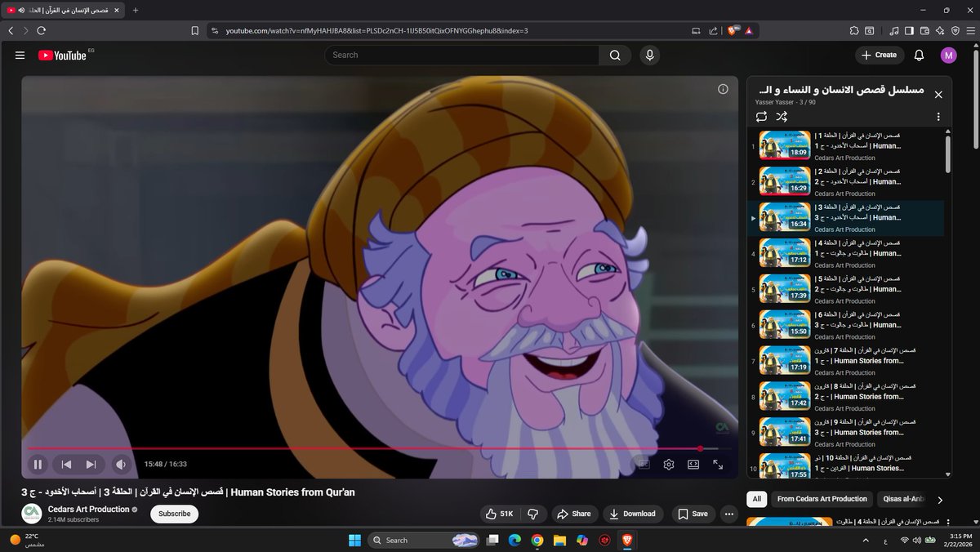Toggle subtitles/closed captions

click(644, 464)
